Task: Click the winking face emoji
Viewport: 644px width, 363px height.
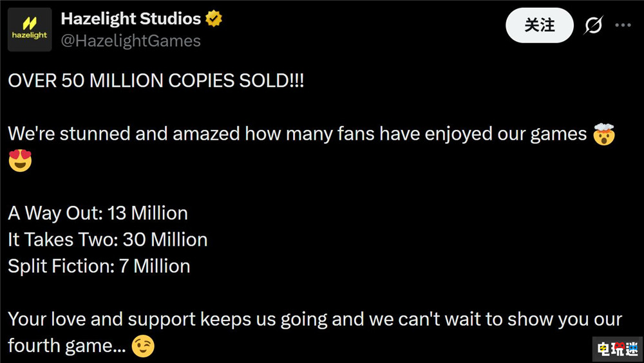Action: point(143,347)
